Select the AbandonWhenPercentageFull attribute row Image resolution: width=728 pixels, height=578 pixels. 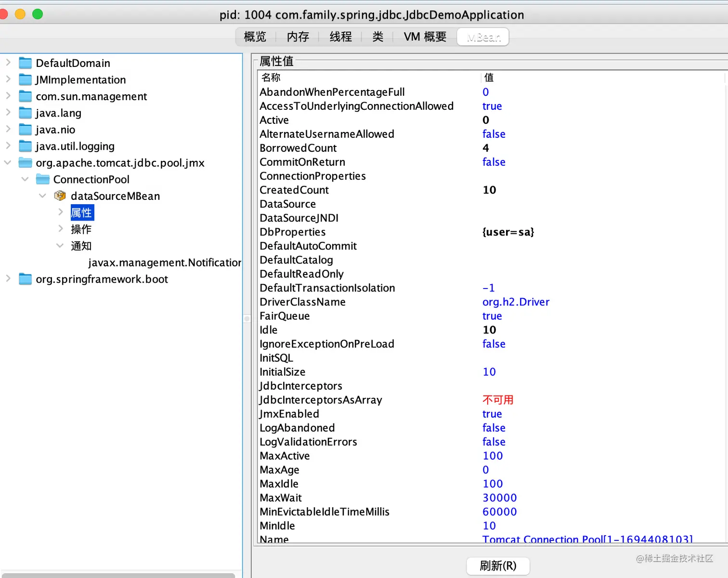(491, 92)
